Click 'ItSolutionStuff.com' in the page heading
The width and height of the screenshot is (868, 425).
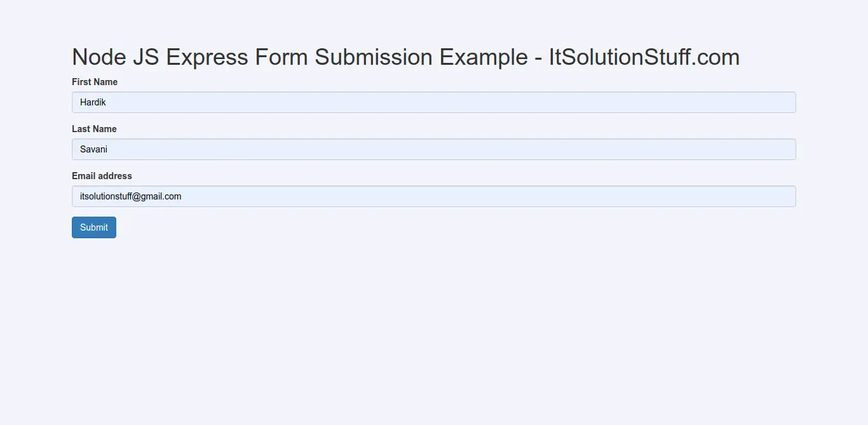(x=644, y=57)
